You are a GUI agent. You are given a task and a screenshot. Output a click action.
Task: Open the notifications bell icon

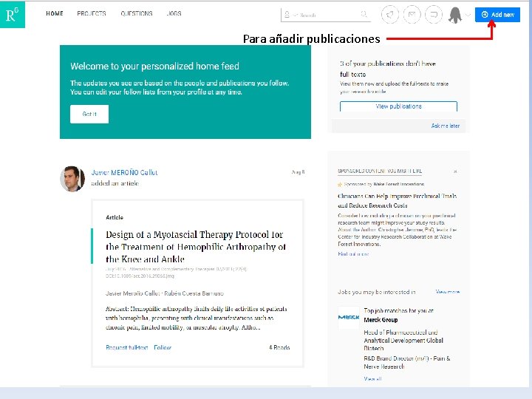390,15
